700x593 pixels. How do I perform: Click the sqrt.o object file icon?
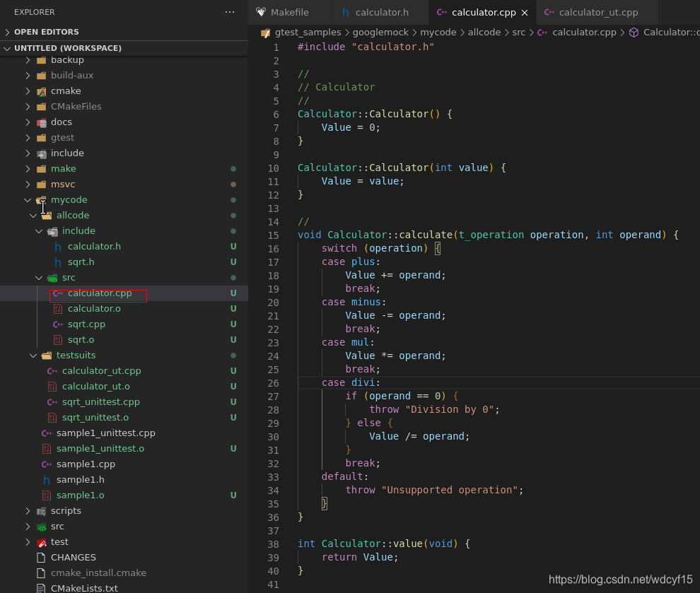[58, 340]
